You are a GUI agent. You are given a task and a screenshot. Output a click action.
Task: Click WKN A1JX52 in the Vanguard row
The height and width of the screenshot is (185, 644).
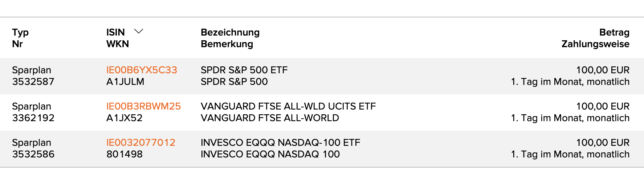click(x=124, y=118)
